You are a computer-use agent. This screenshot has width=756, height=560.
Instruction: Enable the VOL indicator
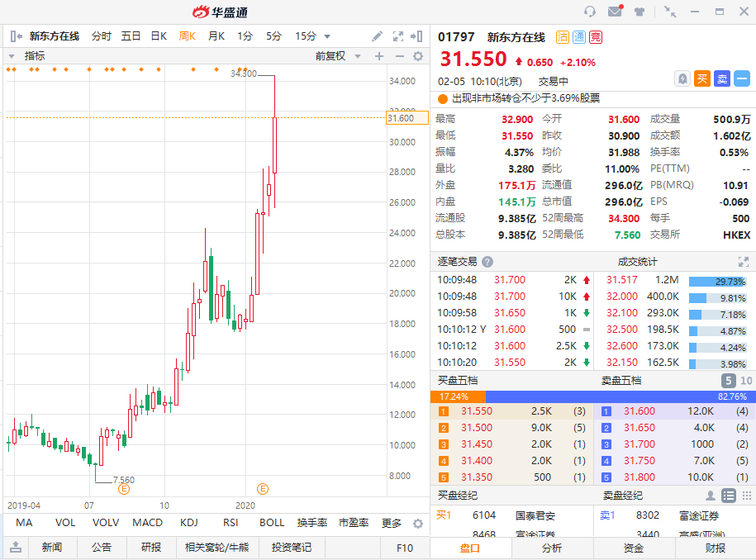click(x=65, y=523)
